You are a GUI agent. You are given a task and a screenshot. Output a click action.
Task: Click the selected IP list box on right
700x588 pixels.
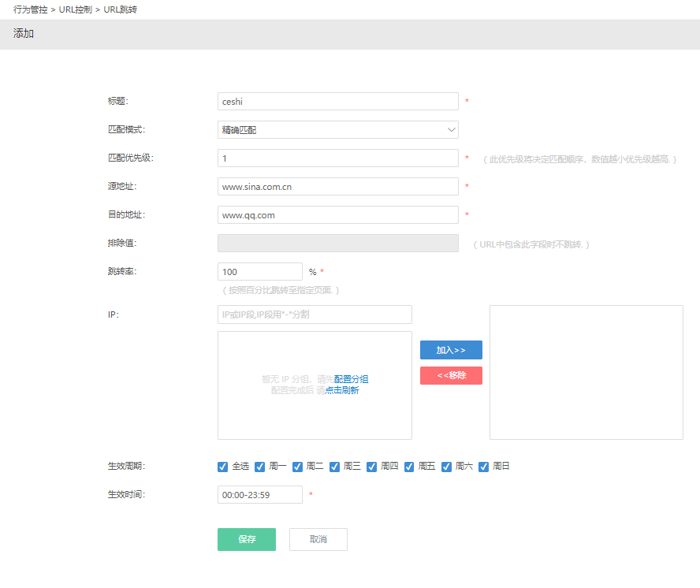(586, 372)
